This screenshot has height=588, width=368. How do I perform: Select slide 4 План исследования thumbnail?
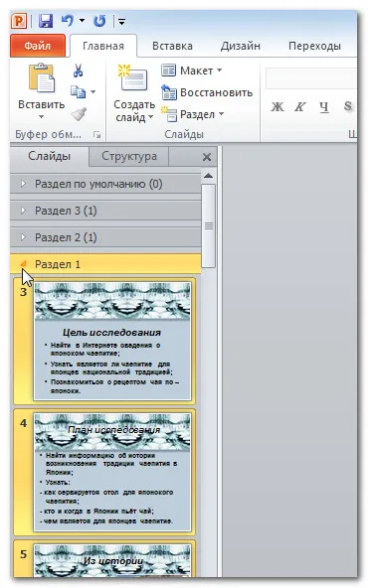112,473
